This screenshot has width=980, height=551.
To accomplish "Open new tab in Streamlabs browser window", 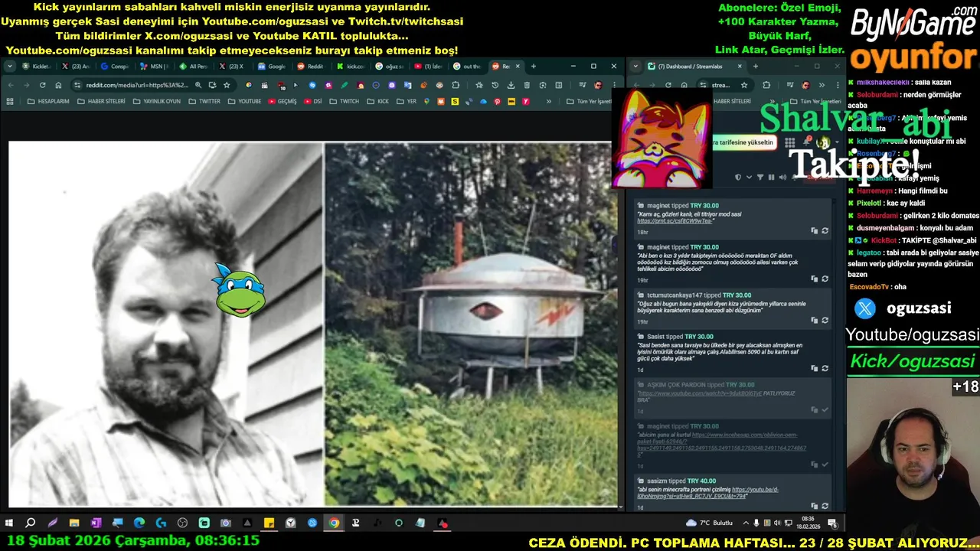I will 756,67.
